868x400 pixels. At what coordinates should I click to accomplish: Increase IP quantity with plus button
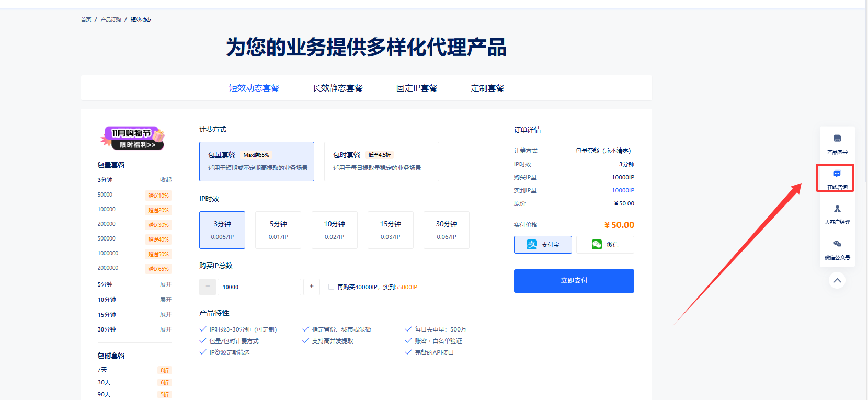312,287
